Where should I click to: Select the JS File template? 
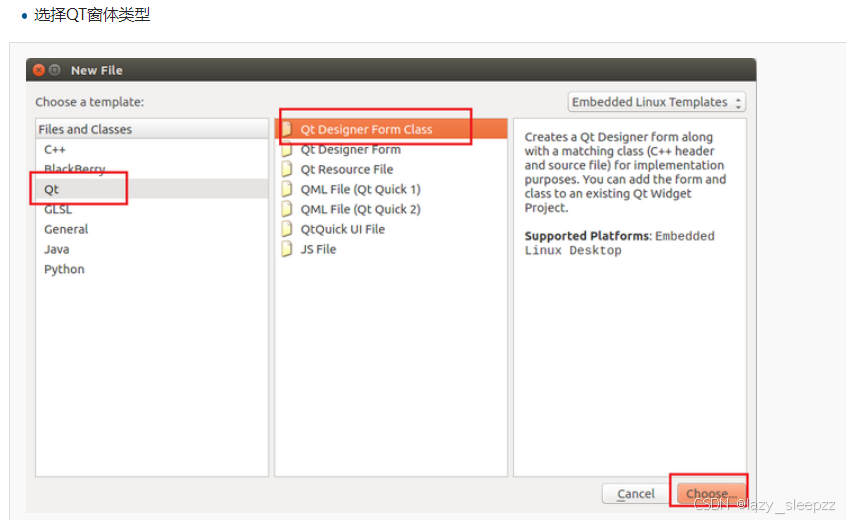(391, 249)
